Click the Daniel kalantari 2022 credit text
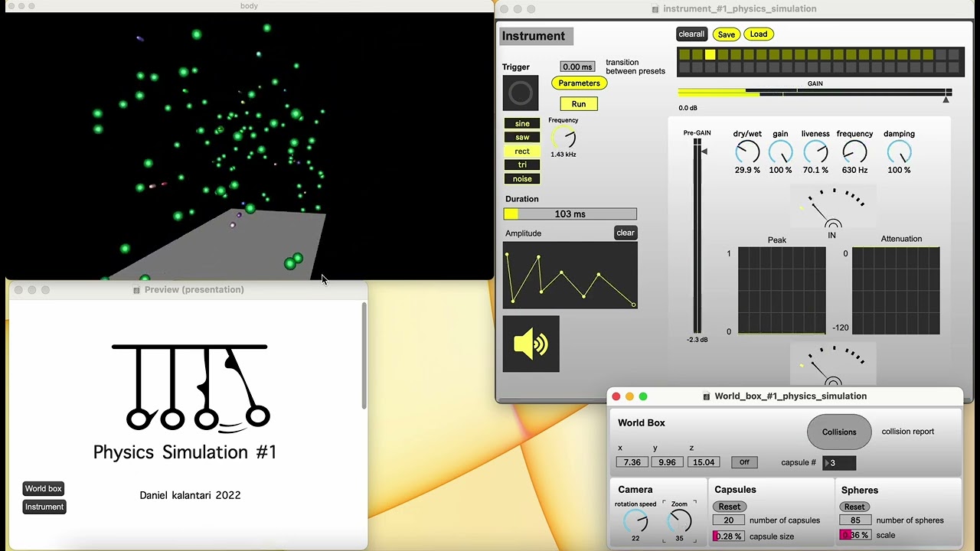 pyautogui.click(x=190, y=495)
